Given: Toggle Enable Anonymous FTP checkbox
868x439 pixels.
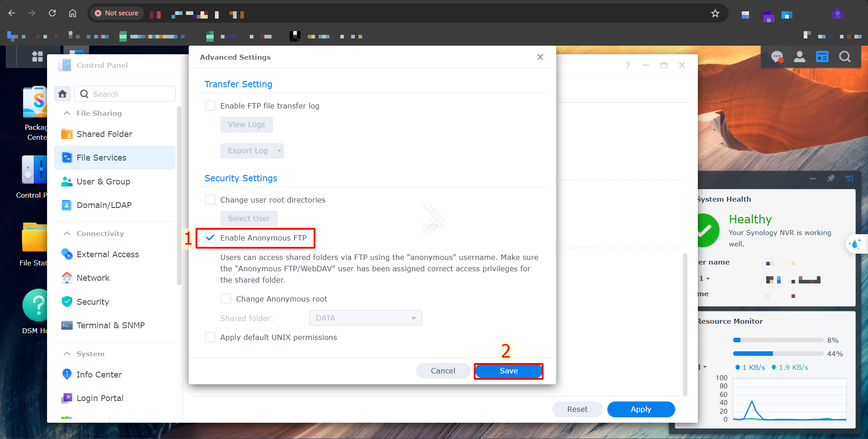Looking at the screenshot, I should (x=210, y=238).
